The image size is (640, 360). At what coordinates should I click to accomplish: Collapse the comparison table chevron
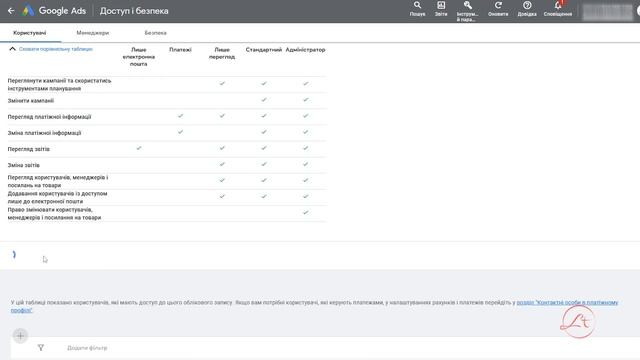(x=12, y=49)
